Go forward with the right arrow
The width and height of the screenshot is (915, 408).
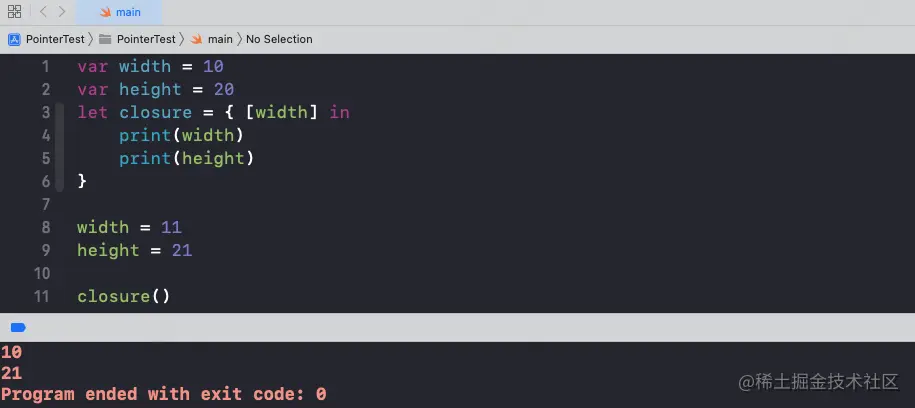(62, 12)
